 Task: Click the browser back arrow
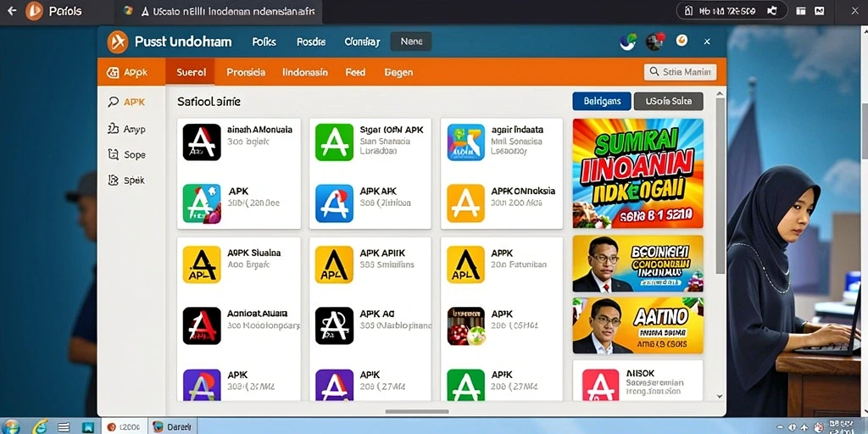click(12, 10)
